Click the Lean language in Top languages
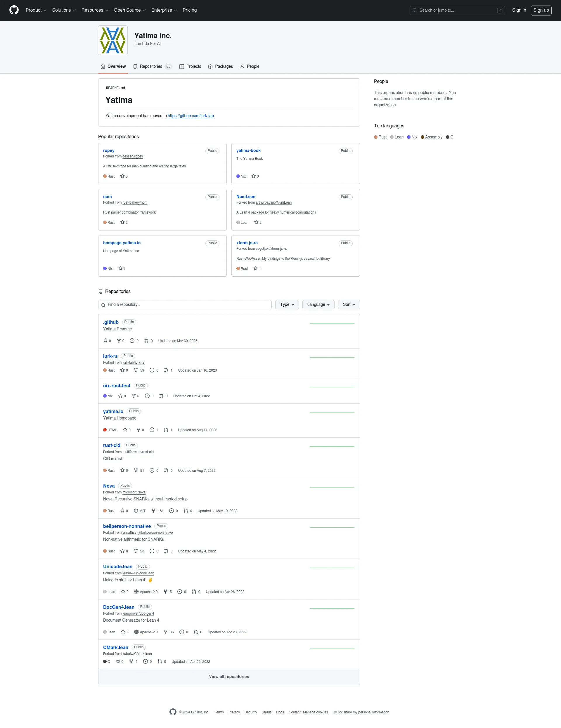Viewport: 561px width, 728px height. click(397, 137)
